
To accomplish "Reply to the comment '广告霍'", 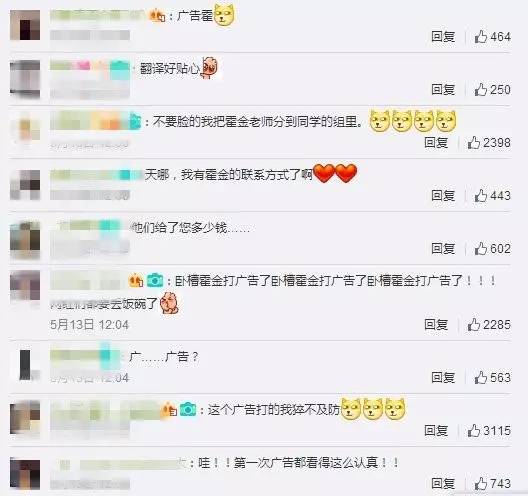I will pyautogui.click(x=443, y=36).
